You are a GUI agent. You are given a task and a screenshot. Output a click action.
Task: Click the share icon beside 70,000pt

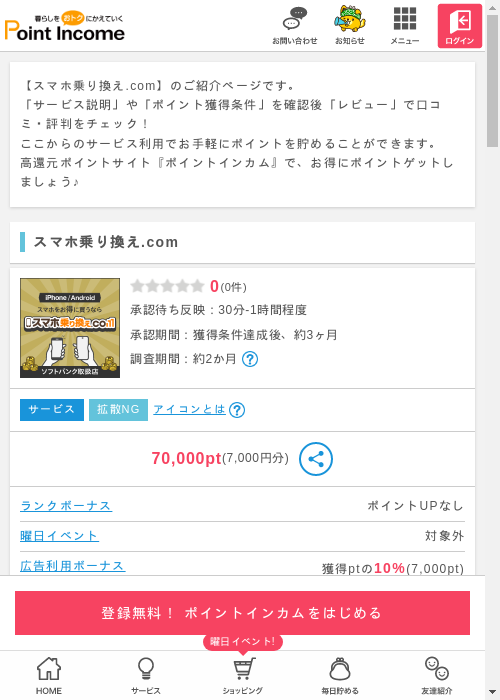point(316,459)
